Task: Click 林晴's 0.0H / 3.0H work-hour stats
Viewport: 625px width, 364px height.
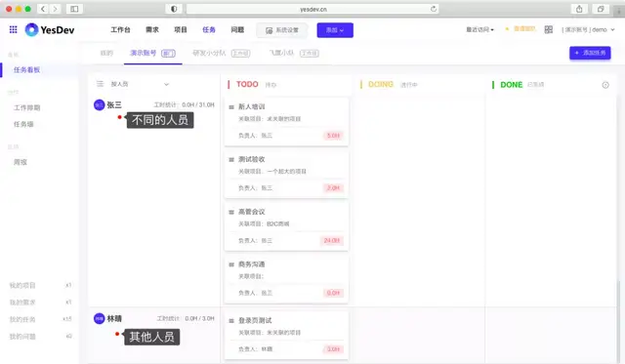Action: pyautogui.click(x=186, y=318)
